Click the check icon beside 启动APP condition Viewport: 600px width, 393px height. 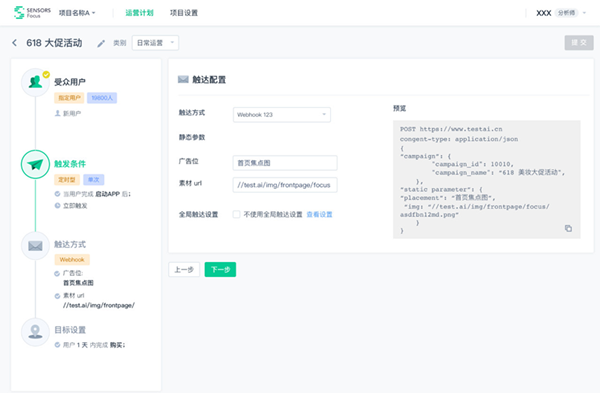point(57,194)
